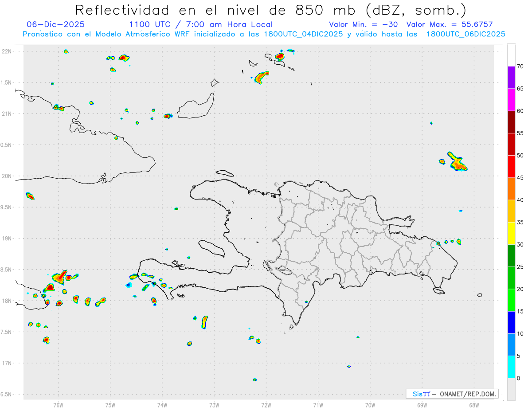Click the longitude axis label '76W'

(58, 404)
